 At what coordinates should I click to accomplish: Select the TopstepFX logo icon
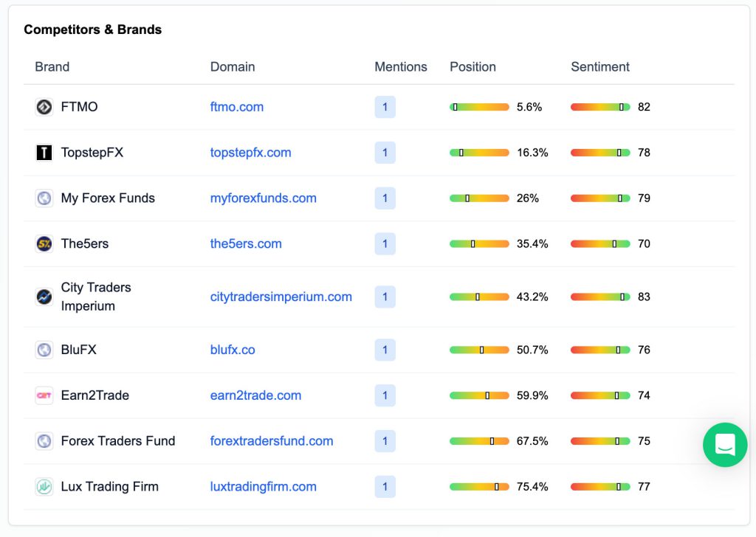coord(44,153)
